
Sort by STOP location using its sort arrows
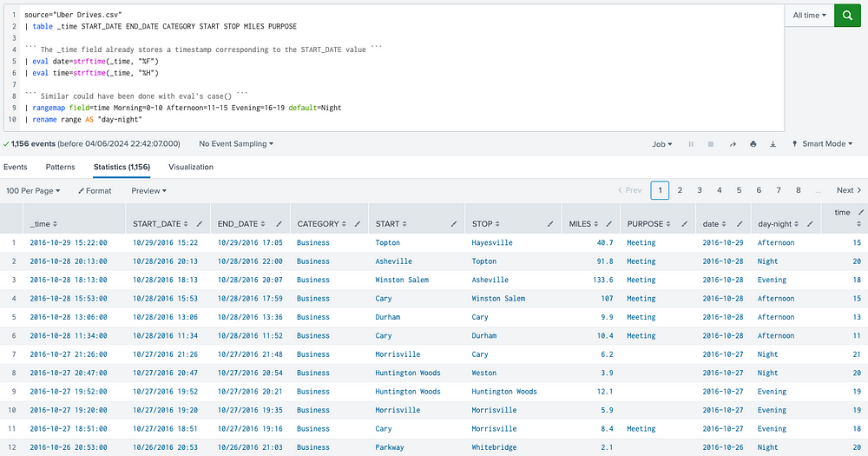(497, 224)
